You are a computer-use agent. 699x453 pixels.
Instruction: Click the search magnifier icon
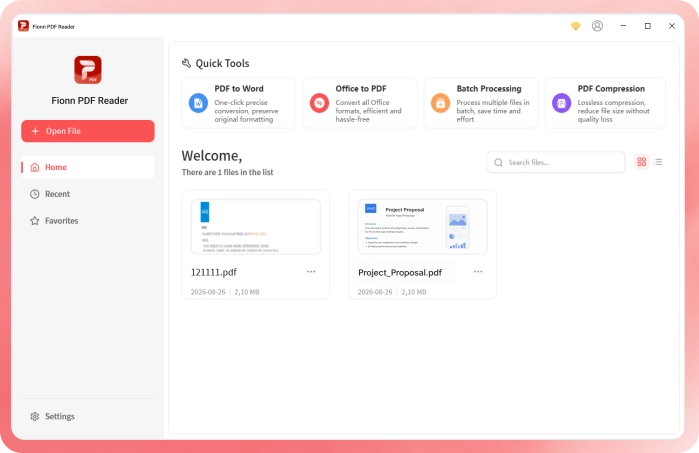click(x=498, y=163)
